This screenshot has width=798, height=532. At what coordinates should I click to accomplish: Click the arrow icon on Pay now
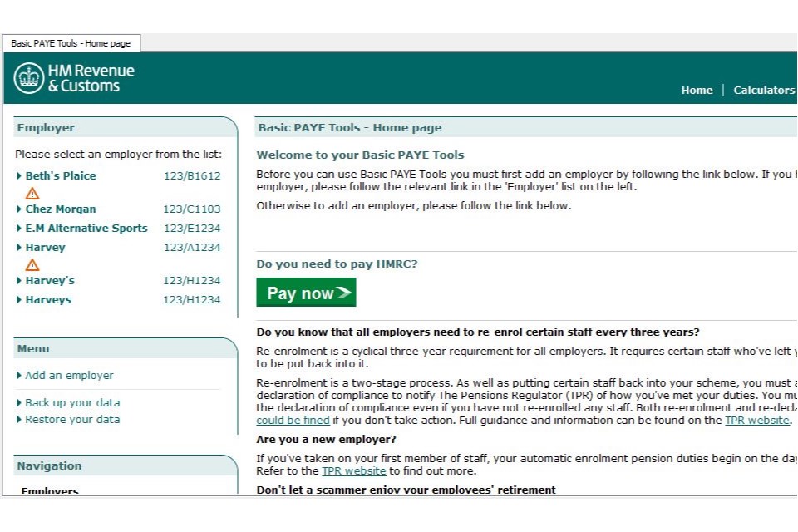(x=344, y=293)
